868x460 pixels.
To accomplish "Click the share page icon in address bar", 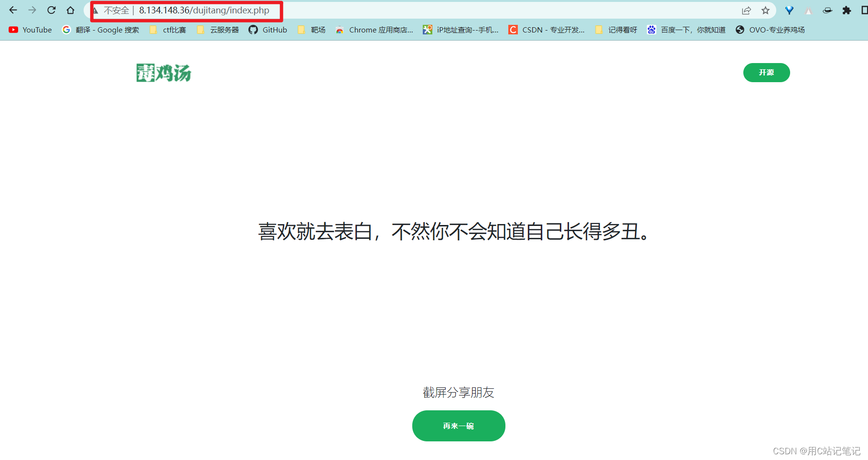I will pyautogui.click(x=746, y=11).
